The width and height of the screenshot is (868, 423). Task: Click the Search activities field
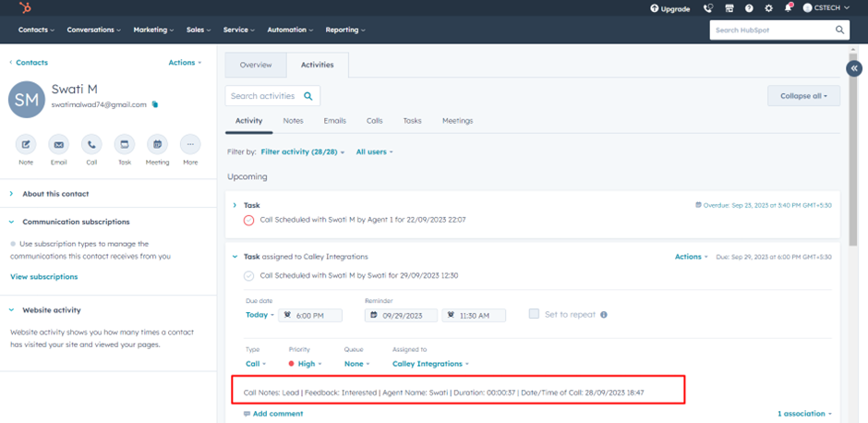[x=272, y=96]
